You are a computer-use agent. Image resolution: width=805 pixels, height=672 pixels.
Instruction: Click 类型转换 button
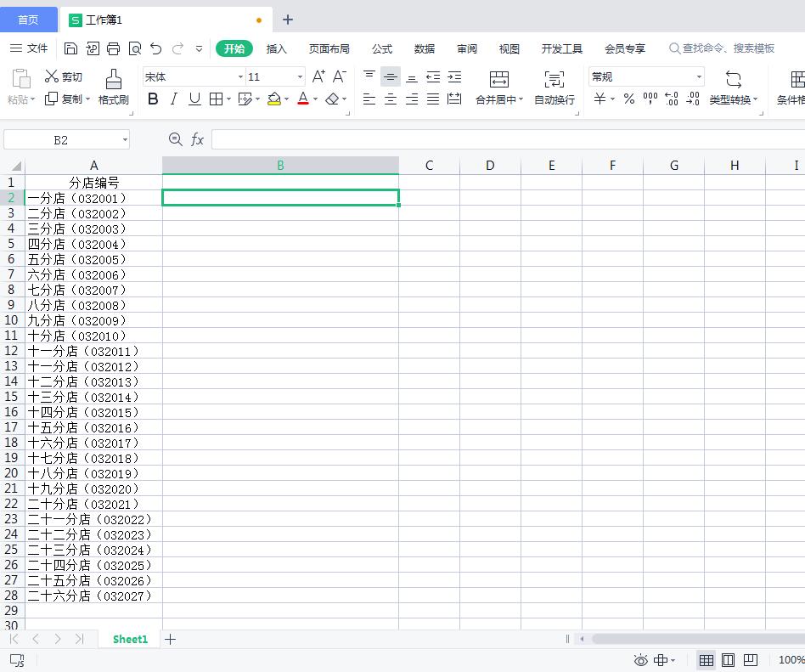pos(733,88)
